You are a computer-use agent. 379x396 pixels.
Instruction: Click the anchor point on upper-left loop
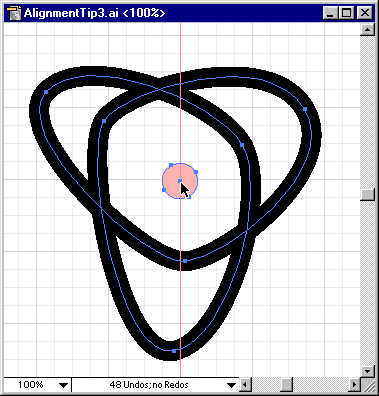46,92
